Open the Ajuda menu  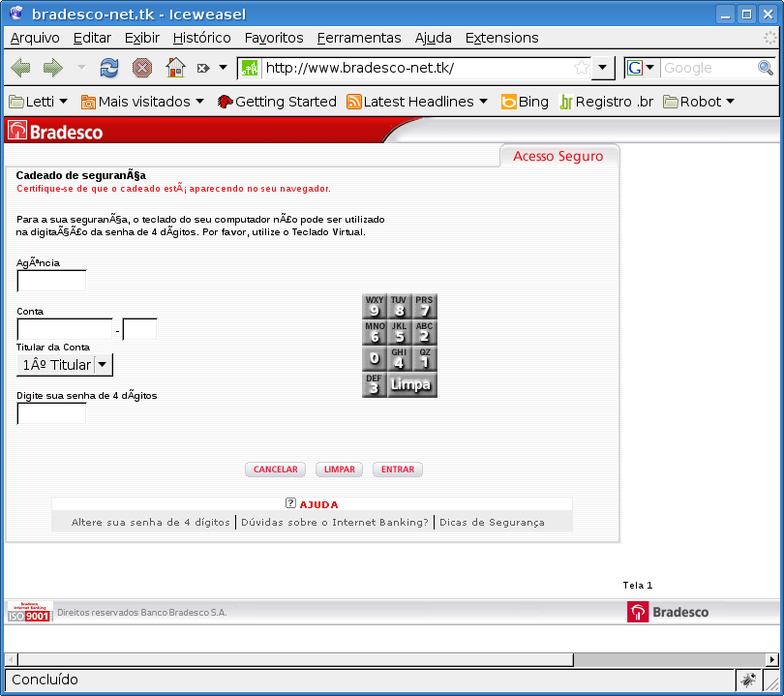pyautogui.click(x=433, y=38)
